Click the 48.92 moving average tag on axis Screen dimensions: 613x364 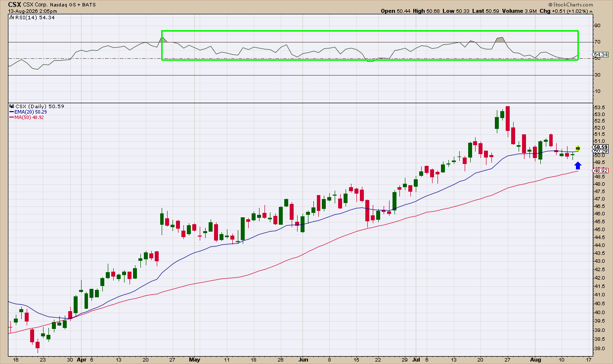click(601, 170)
